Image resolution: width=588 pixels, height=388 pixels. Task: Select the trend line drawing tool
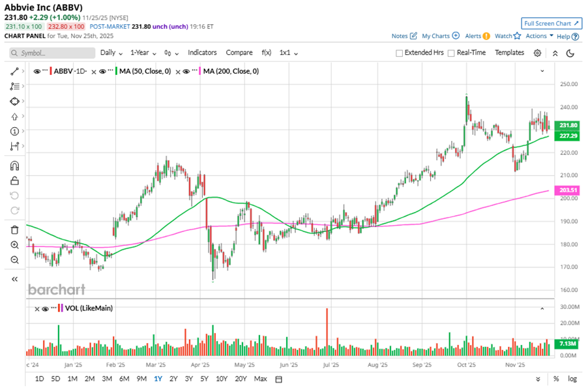[x=14, y=71]
